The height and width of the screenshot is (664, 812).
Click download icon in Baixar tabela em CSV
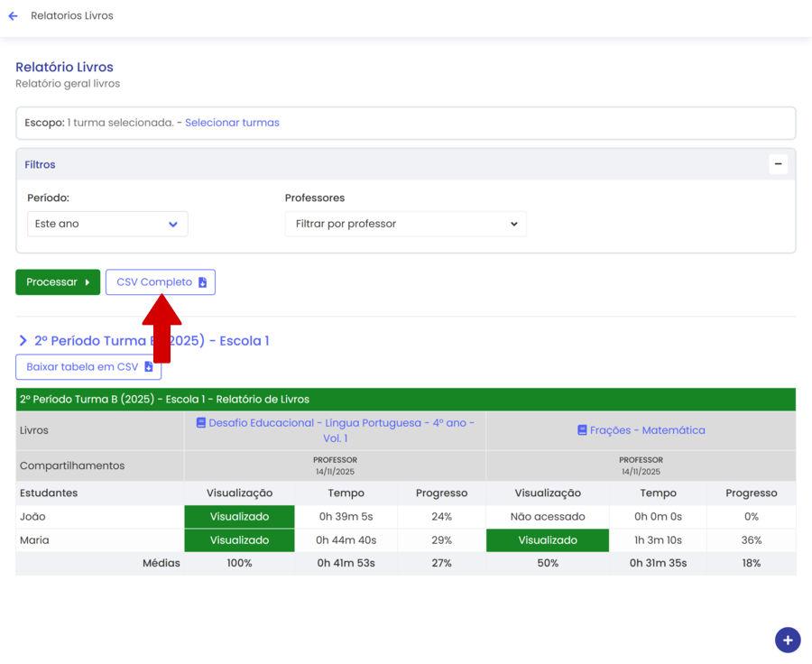149,367
